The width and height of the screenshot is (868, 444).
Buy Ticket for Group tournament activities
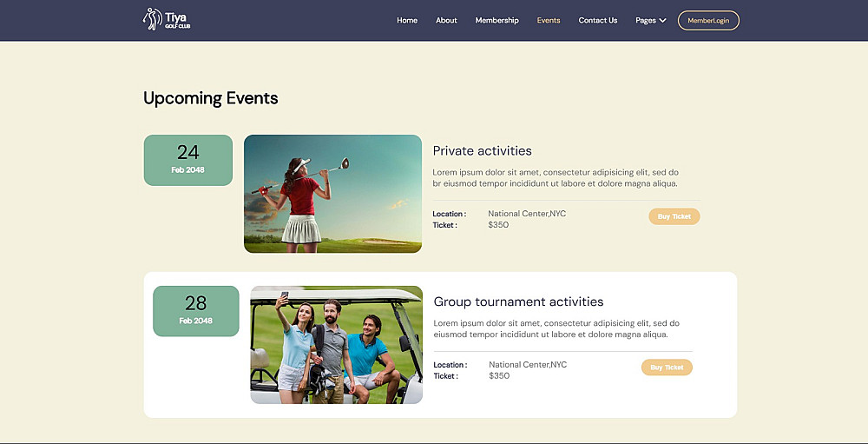(667, 368)
